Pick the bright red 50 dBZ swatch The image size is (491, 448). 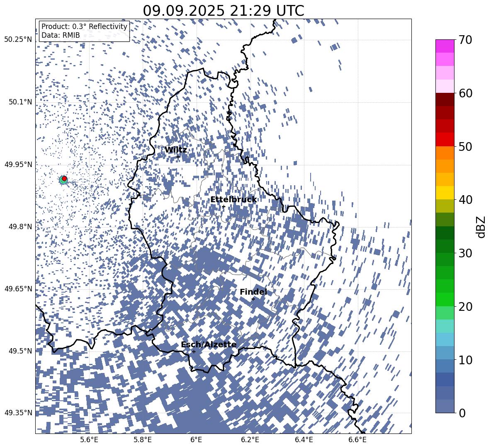(x=445, y=140)
